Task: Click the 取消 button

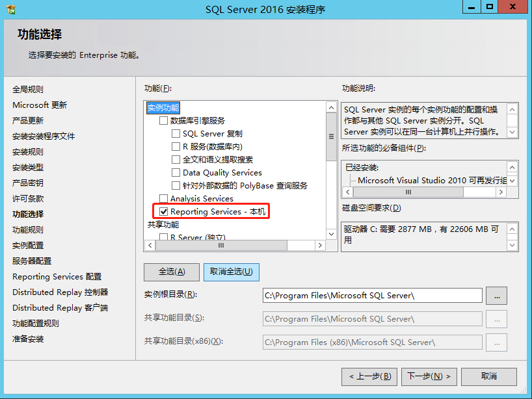Action: click(x=489, y=377)
